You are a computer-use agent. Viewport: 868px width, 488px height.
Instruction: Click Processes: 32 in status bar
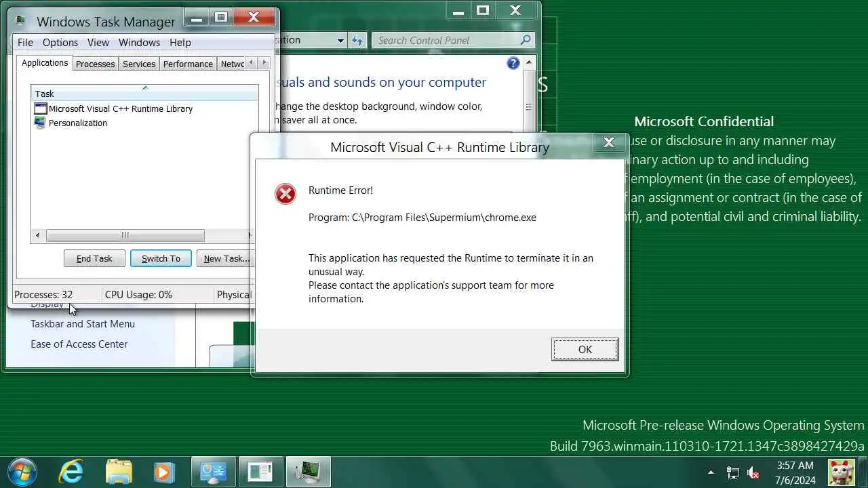click(x=43, y=294)
